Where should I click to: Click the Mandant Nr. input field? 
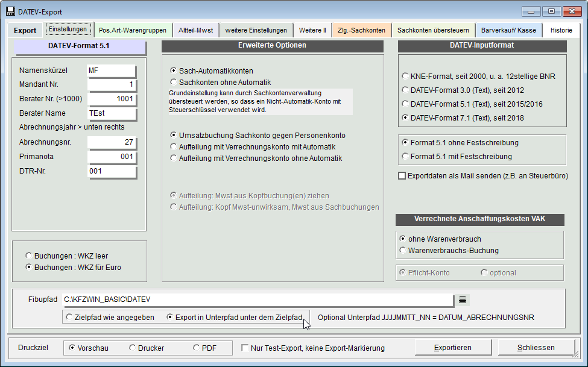coord(112,84)
